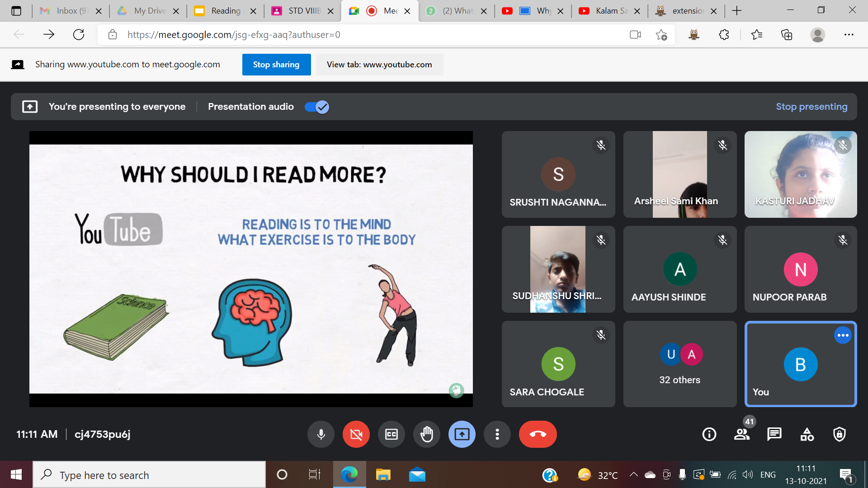Turn on camera with red video button
Screen dimensions: 868x488
point(356,434)
